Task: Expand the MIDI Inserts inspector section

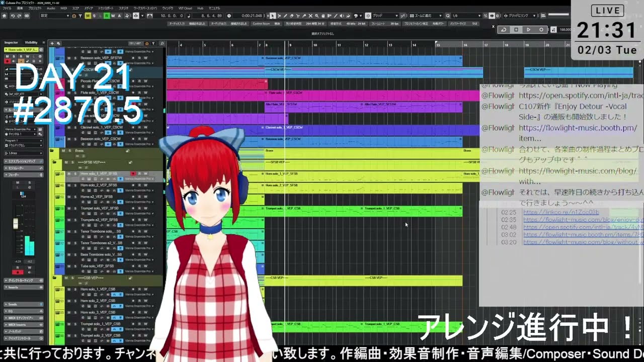Action: tap(23, 324)
